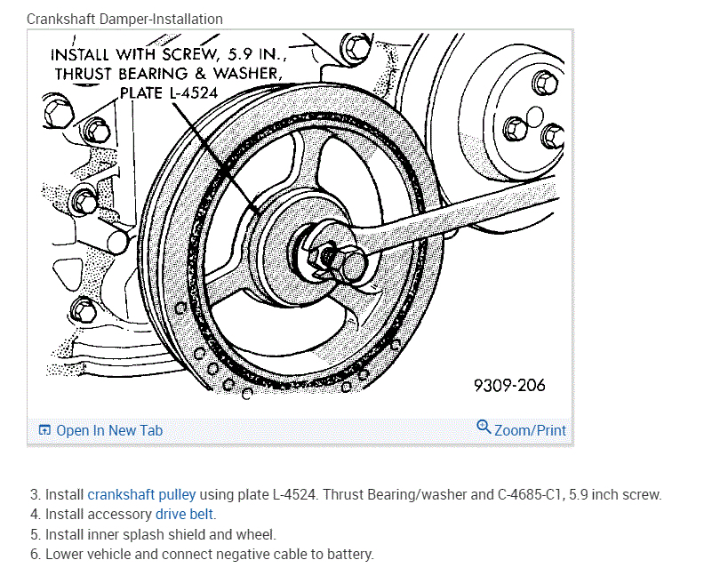
Task: Follow the crankshaft pulley link
Action: (141, 494)
